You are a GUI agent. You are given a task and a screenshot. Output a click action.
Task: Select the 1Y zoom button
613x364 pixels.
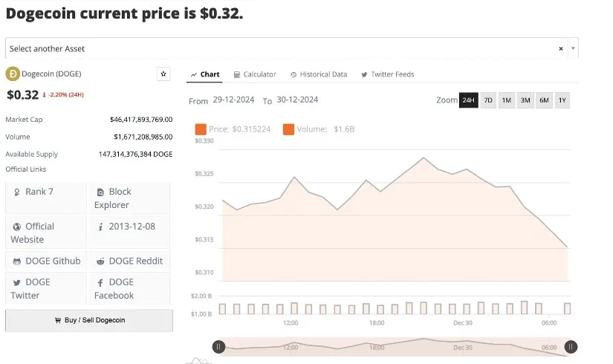click(x=562, y=100)
